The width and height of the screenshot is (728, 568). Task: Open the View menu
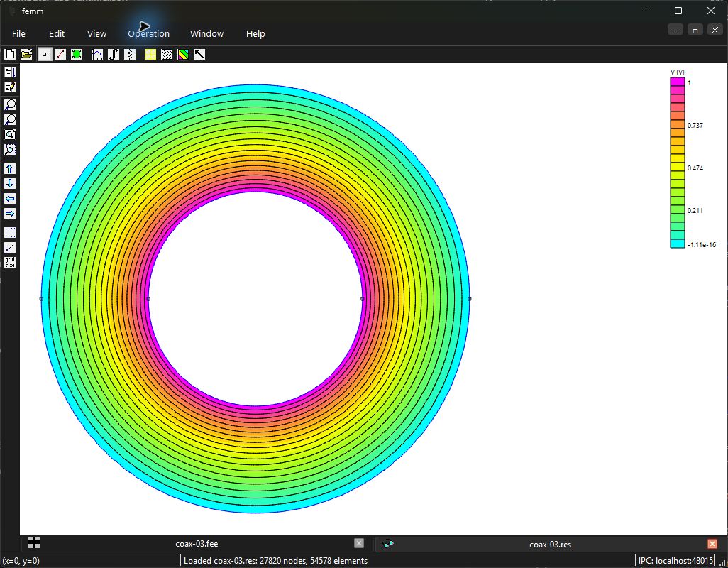(x=96, y=33)
